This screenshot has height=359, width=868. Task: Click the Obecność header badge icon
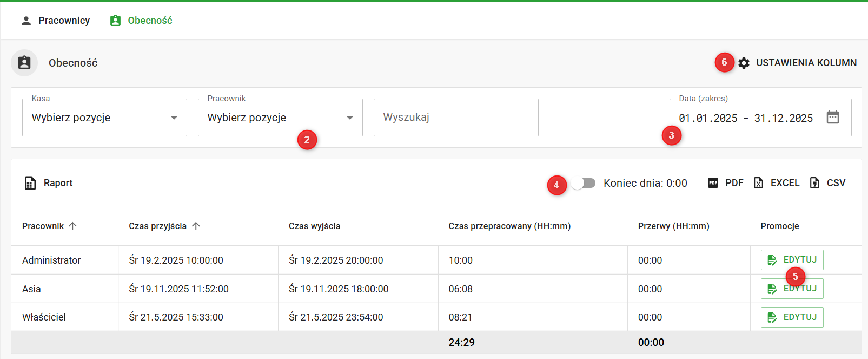point(24,63)
